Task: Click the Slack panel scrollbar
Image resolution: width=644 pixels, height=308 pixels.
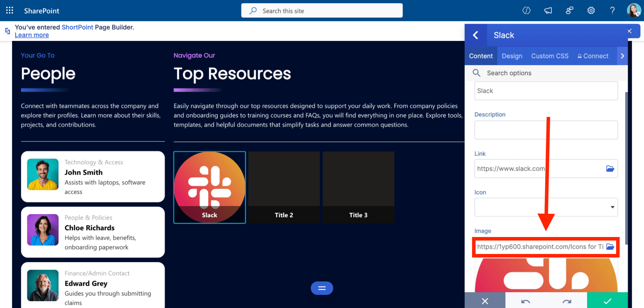Action: pyautogui.click(x=626, y=168)
